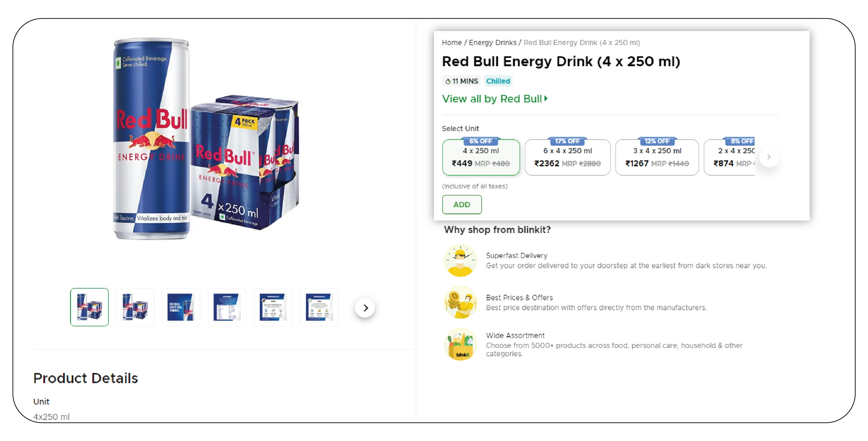868x441 pixels.
Task: Select the 4 x 250 ml unit option
Action: click(481, 157)
